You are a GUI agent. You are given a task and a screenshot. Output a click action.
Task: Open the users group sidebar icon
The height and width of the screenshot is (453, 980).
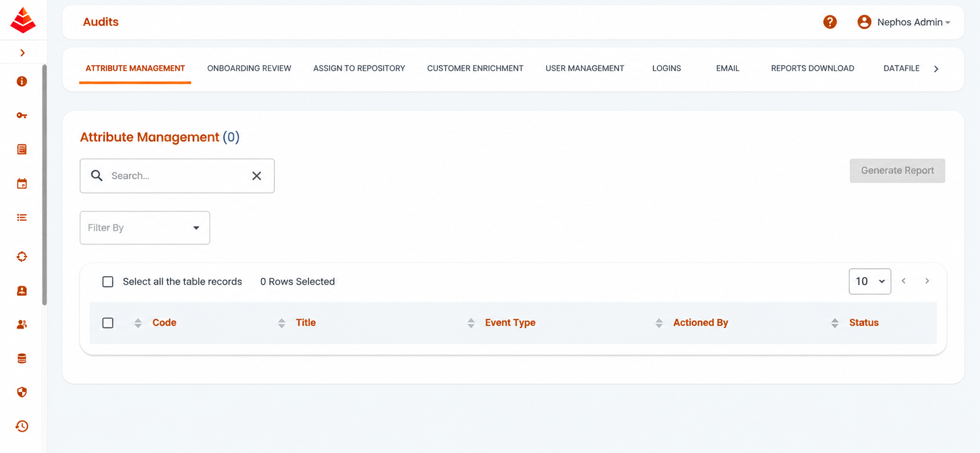(x=22, y=324)
